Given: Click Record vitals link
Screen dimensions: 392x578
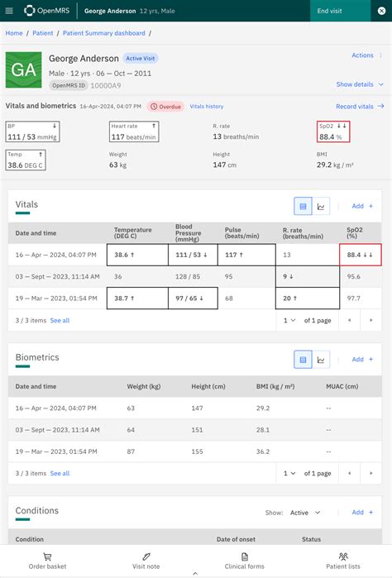Looking at the screenshot, I should [360, 106].
